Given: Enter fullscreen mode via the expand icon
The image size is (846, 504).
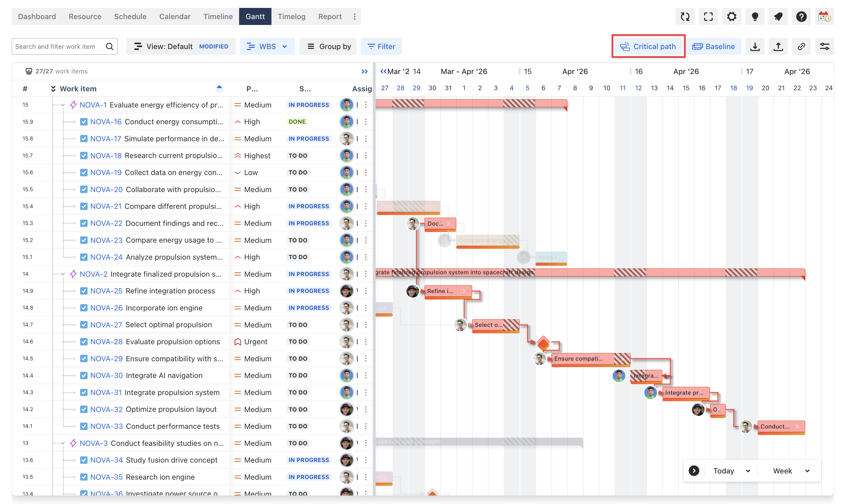Looking at the screenshot, I should click(x=709, y=16).
